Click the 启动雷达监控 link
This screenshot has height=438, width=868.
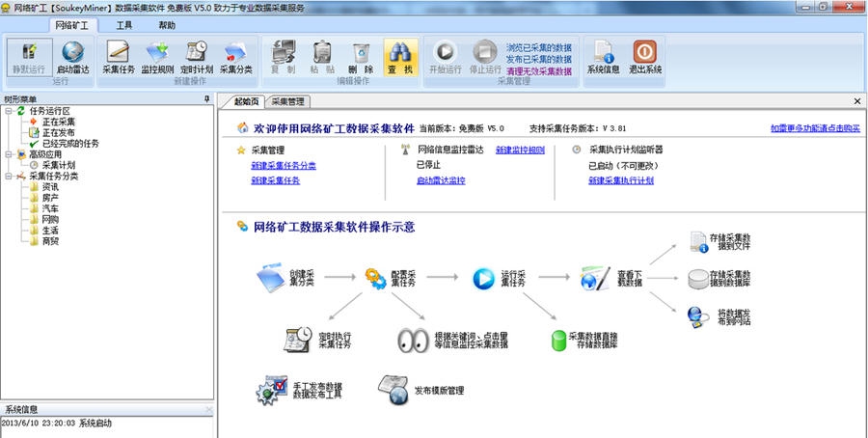pos(441,180)
